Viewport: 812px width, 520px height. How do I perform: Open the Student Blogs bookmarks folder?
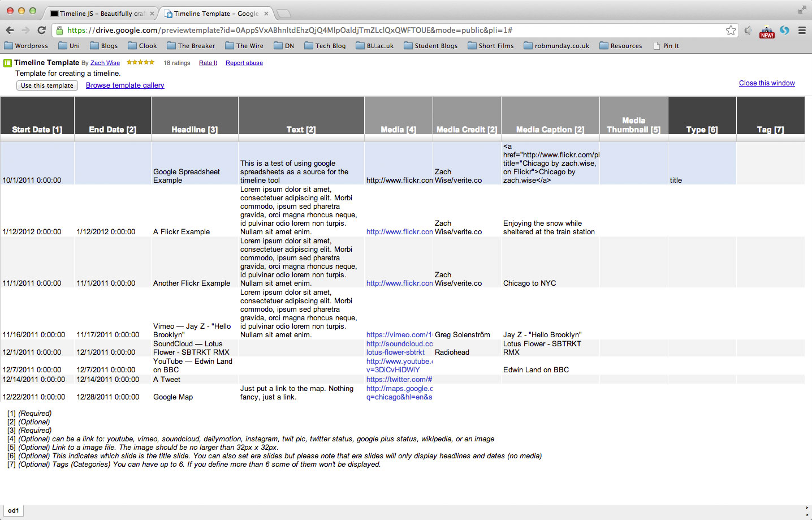click(430, 46)
